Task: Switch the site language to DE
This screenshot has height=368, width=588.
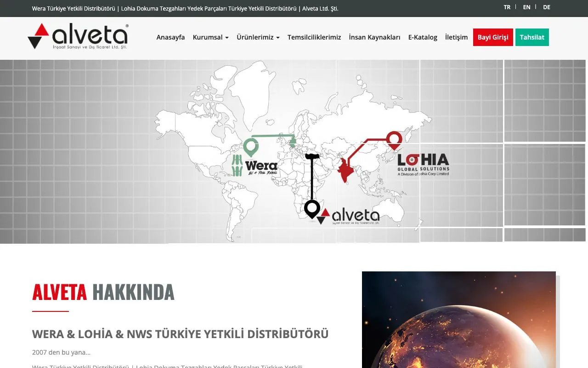Action: point(547,7)
